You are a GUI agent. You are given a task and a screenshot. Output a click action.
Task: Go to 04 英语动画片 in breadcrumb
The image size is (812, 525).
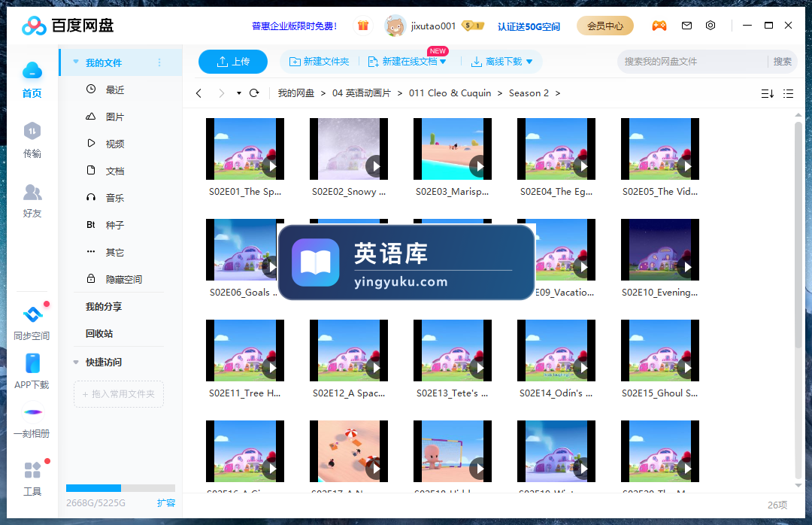(x=362, y=93)
